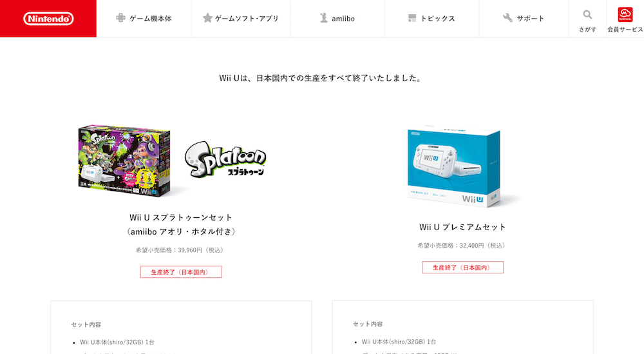Click the amiibo figure icon
The width and height of the screenshot is (644, 354).
click(324, 17)
